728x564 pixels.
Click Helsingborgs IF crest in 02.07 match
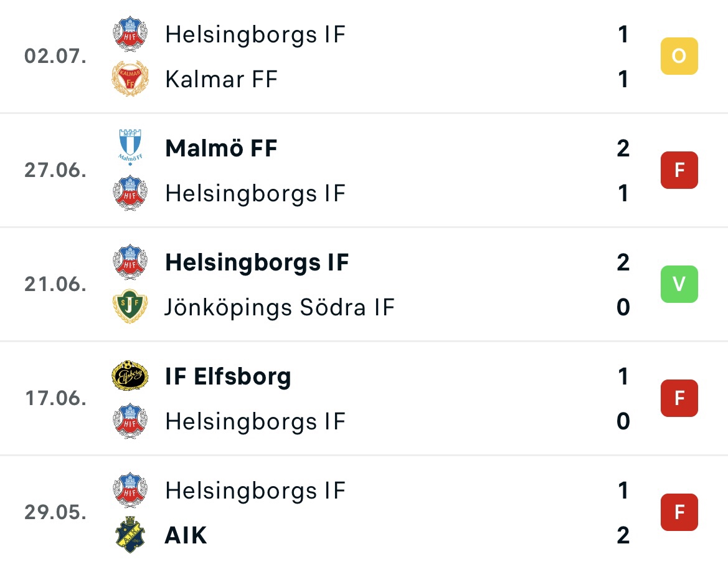click(x=130, y=34)
